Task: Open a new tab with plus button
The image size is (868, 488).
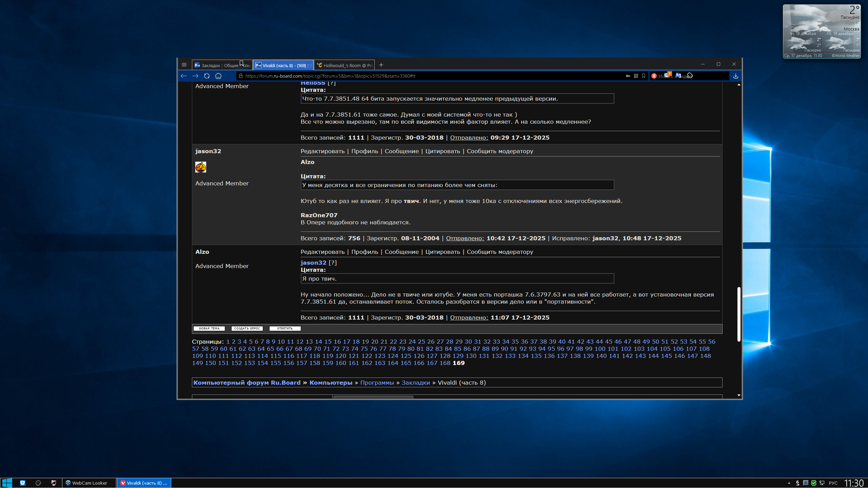Action: click(381, 65)
